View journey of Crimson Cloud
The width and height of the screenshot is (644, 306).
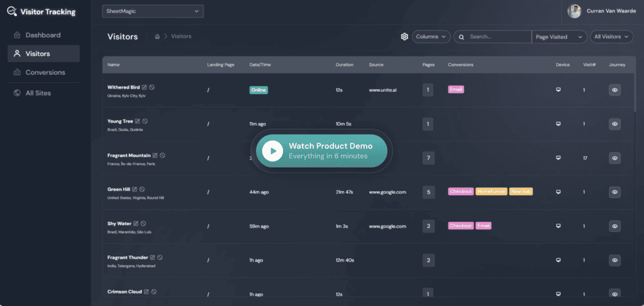click(x=614, y=293)
